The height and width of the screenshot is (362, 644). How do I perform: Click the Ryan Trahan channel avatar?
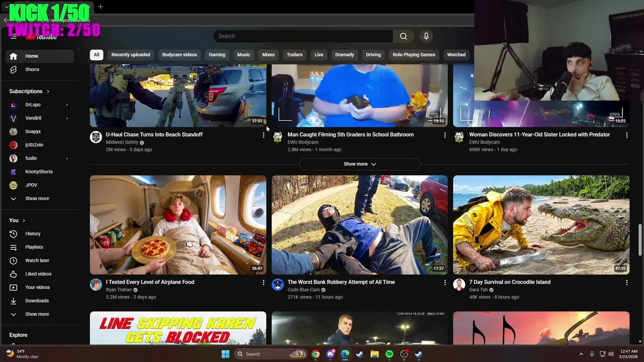point(96,285)
